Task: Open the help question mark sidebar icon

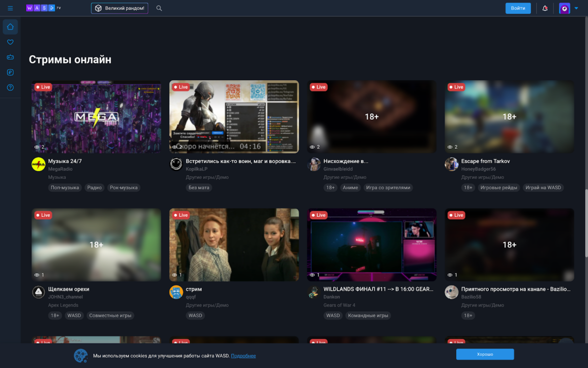Action: point(10,88)
